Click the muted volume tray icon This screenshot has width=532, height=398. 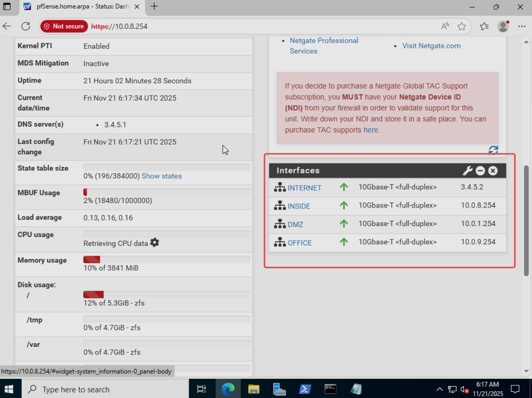(464, 389)
